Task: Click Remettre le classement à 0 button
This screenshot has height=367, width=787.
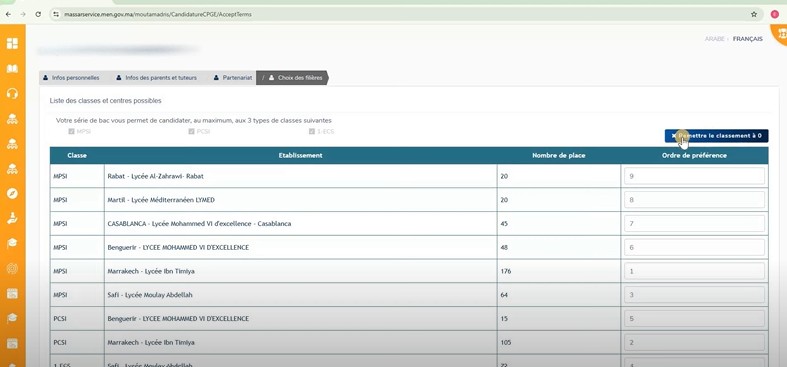Action: 716,136
